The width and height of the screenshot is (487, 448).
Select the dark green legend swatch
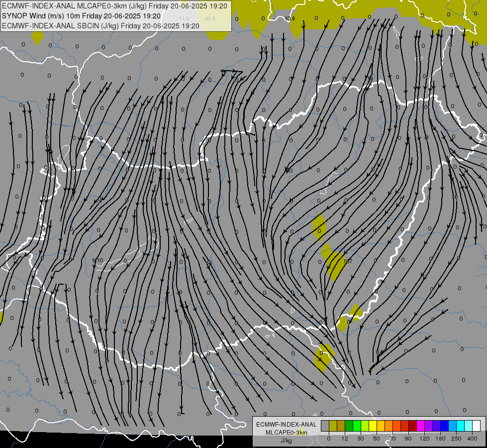click(x=349, y=426)
